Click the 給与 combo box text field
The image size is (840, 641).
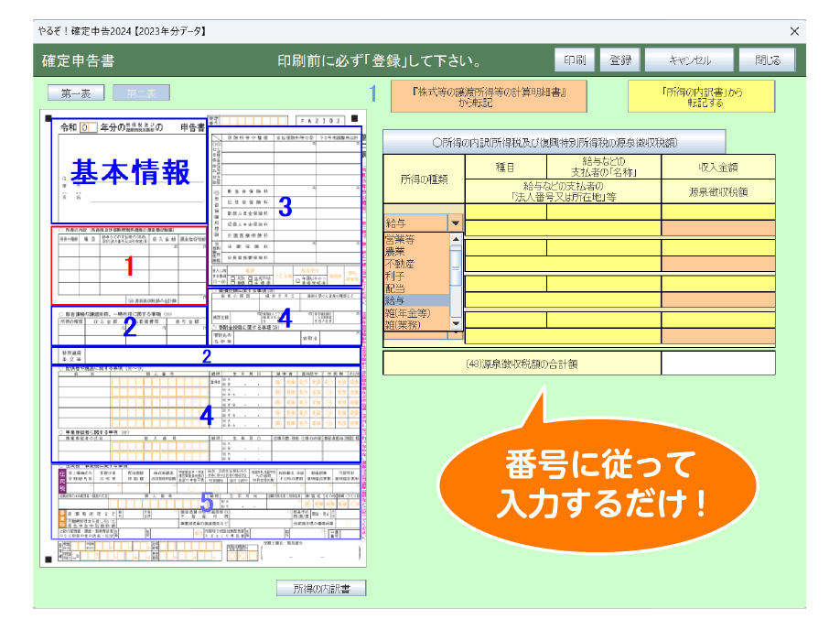(x=415, y=223)
